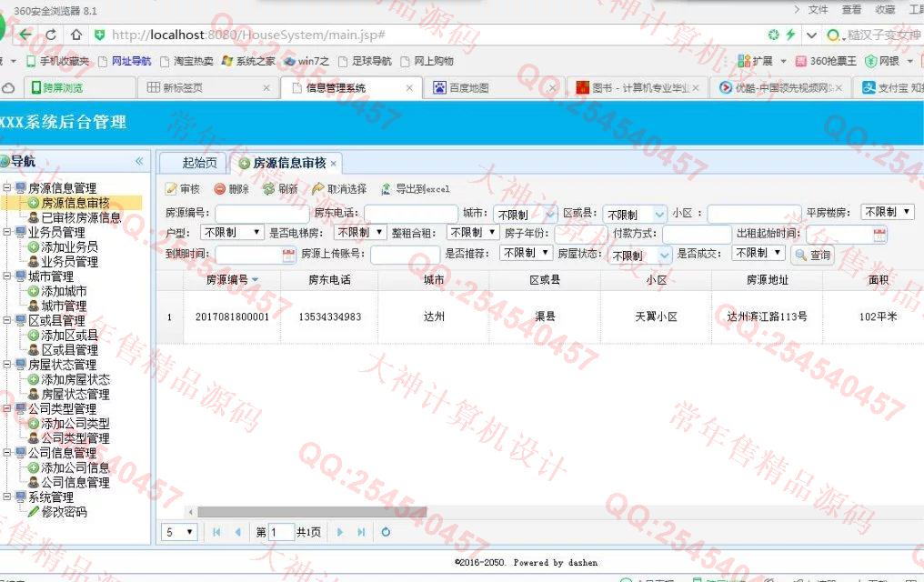Click the 房东电话 input field
The height and width of the screenshot is (582, 924).
coord(411,213)
